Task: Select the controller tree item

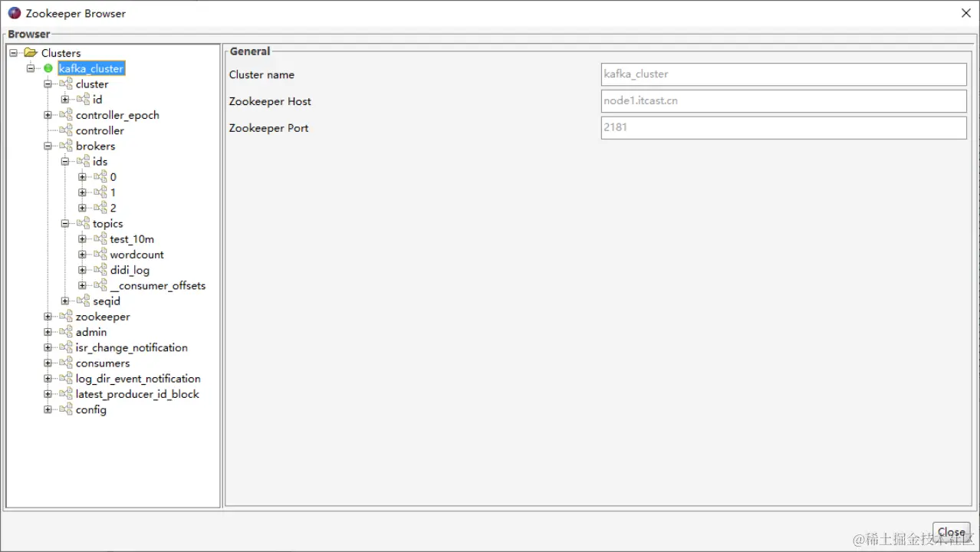Action: [x=100, y=130]
